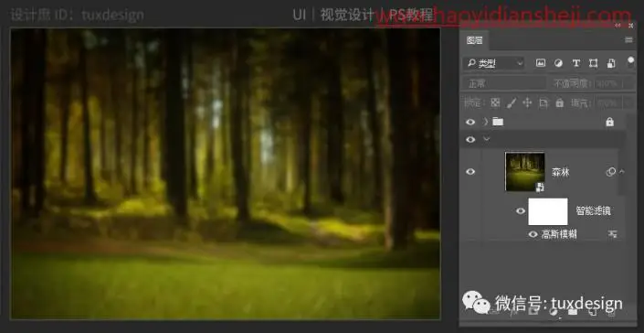Click the 智能滤镜 label
The height and width of the screenshot is (333, 644).
(x=593, y=211)
